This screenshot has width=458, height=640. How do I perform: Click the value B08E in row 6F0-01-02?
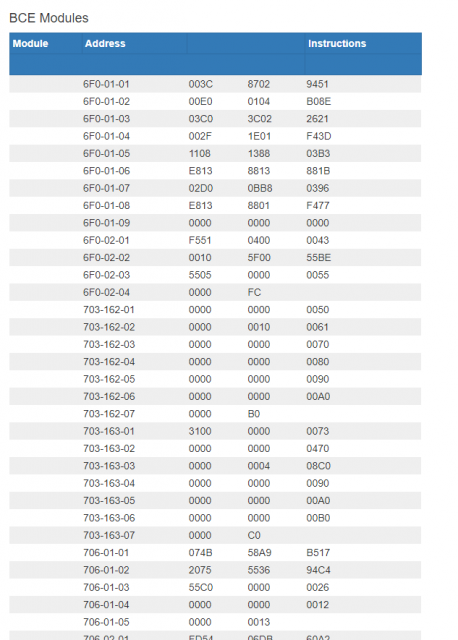coord(318,102)
